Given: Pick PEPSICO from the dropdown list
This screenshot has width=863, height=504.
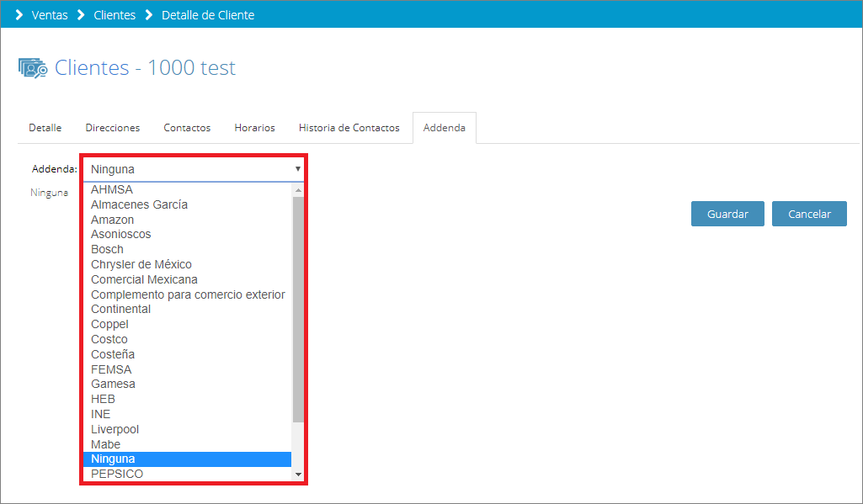Looking at the screenshot, I should coord(187,474).
